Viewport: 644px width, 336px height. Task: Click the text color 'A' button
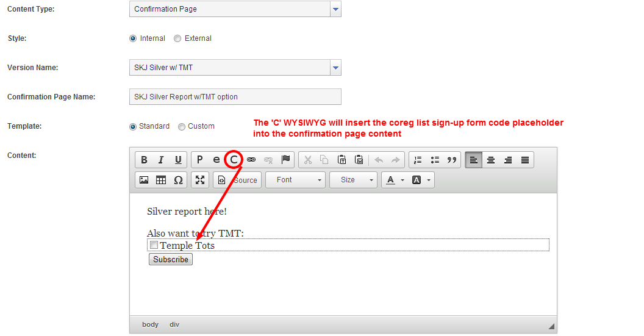point(390,180)
